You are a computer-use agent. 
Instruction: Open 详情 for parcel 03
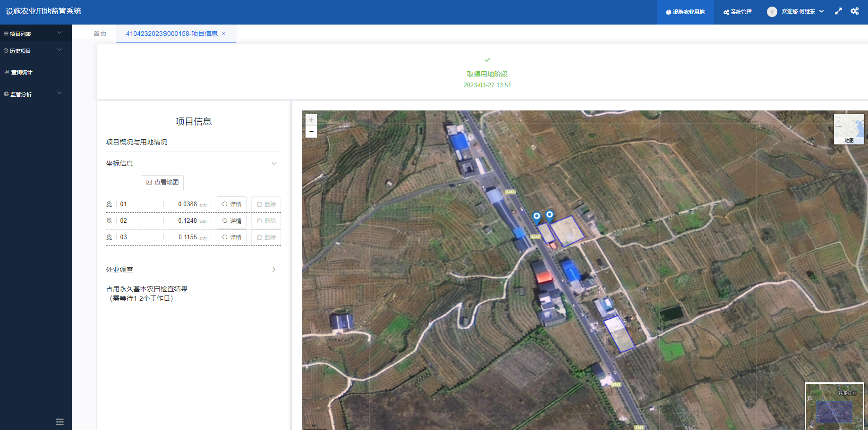pos(231,237)
